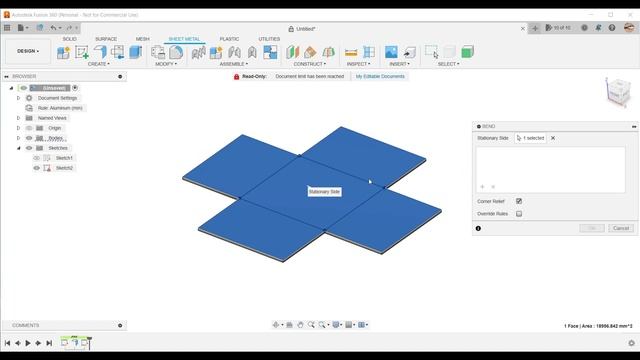Switch to the UTILITIES tab
This screenshot has width=640, height=360.
[269, 39]
